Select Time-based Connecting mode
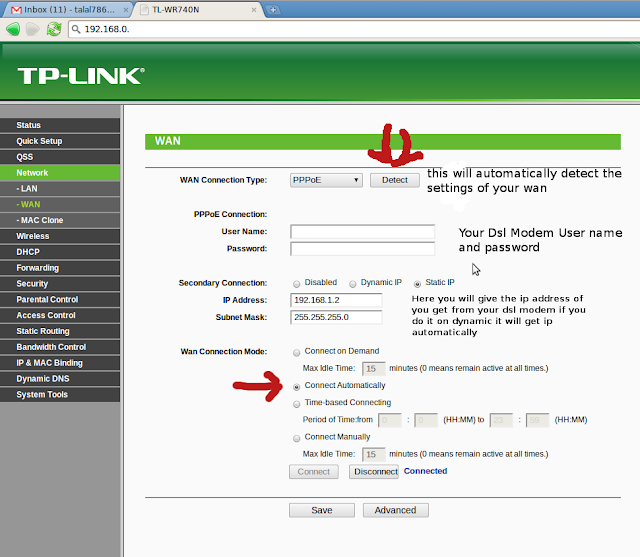Screen dimensions: 640x557 click(297, 404)
